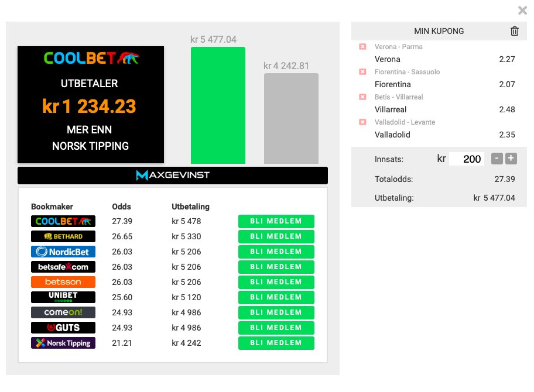Image resolution: width=534 pixels, height=392 pixels.
Task: Select the Villarreal 2.48 pick
Action: point(444,109)
